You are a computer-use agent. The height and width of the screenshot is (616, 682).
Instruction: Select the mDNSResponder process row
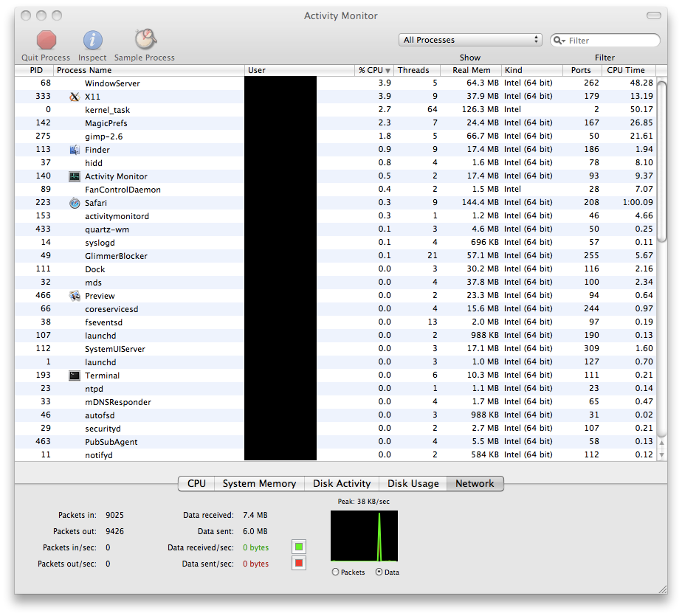[x=335, y=401]
